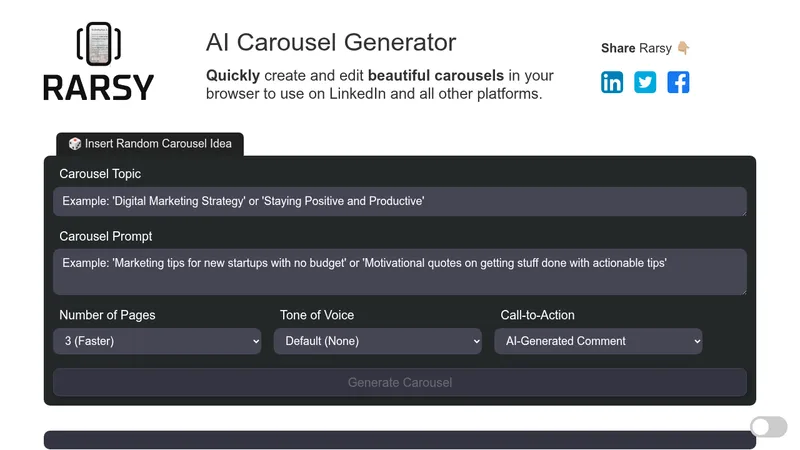Image resolution: width=800 pixels, height=450 pixels.
Task: Click the Generate Carousel button
Action: click(400, 383)
